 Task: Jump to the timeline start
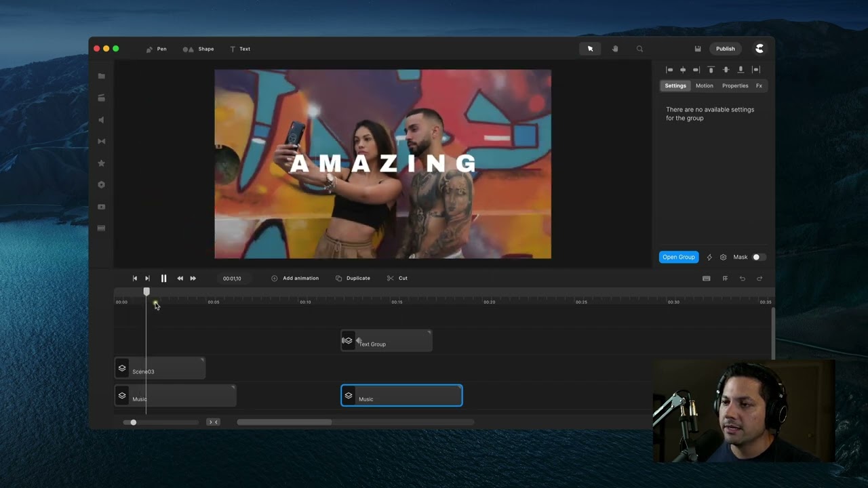point(134,279)
